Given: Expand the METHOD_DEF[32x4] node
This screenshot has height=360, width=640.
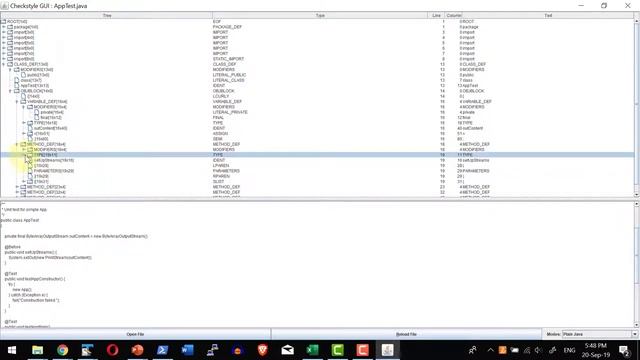Looking at the screenshot, I should (x=17, y=192).
